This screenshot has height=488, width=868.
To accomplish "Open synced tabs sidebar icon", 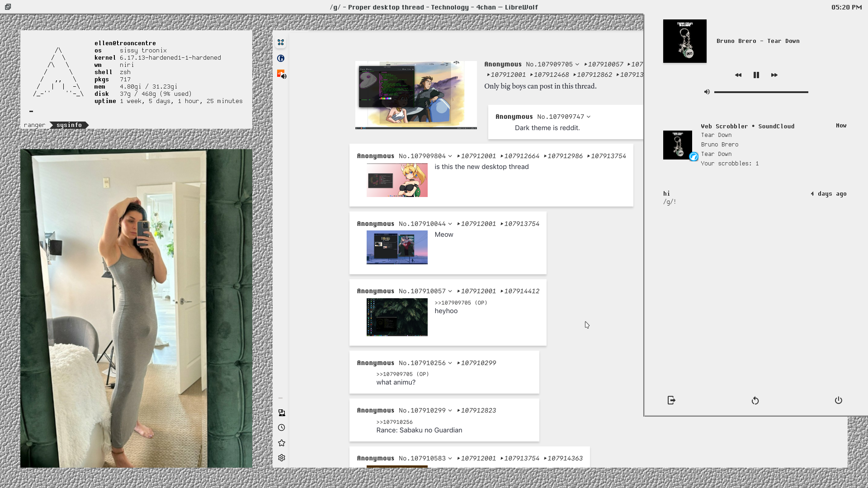I will [282, 413].
